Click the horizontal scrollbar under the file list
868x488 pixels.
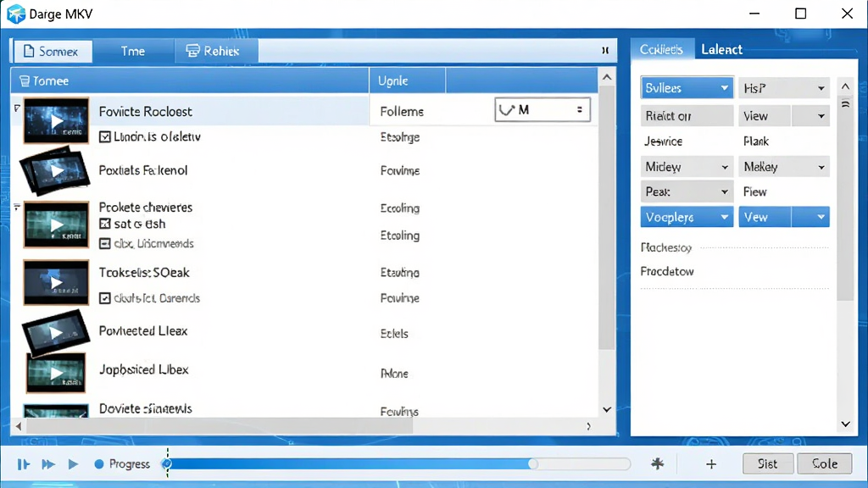220,427
